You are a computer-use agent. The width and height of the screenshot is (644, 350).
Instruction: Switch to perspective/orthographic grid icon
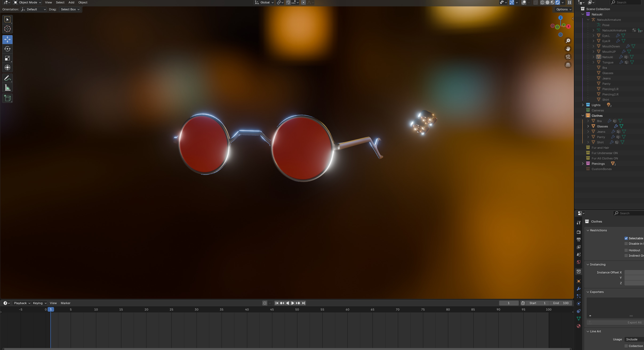pos(568,65)
